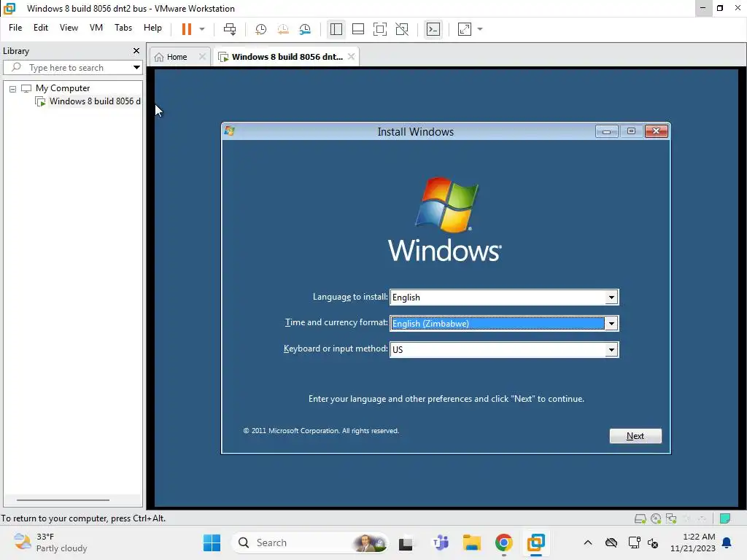The width and height of the screenshot is (747, 560).
Task: Open the VM menu
Action: (96, 28)
